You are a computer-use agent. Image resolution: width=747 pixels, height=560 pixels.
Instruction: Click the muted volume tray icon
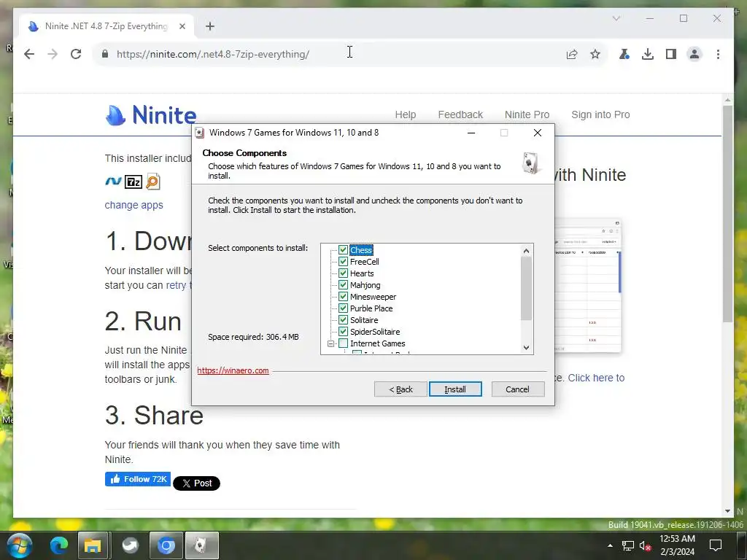pos(645,545)
